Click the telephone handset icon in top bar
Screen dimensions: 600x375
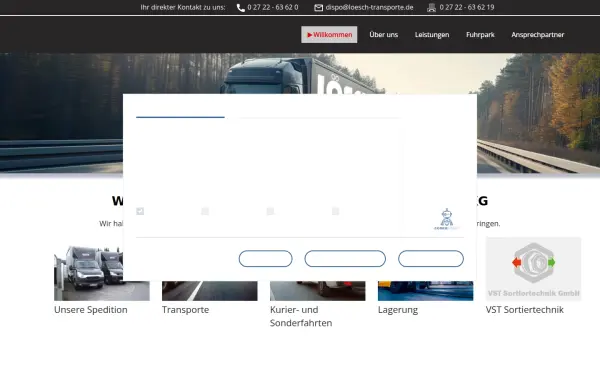241,8
